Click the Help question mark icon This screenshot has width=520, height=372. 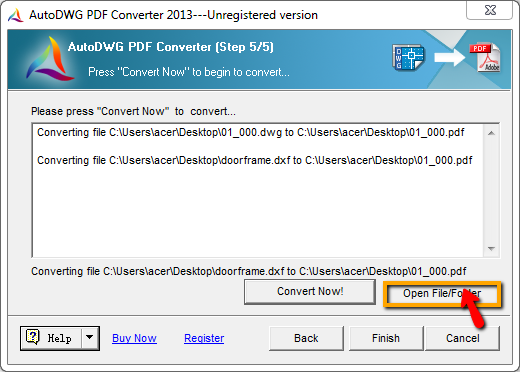tap(33, 337)
